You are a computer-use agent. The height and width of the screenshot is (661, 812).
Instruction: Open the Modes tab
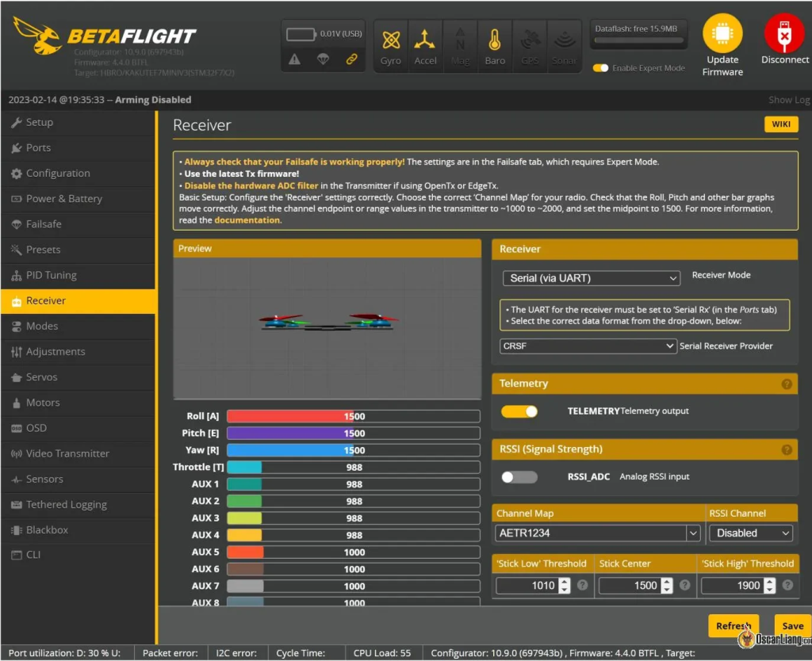(x=79, y=326)
